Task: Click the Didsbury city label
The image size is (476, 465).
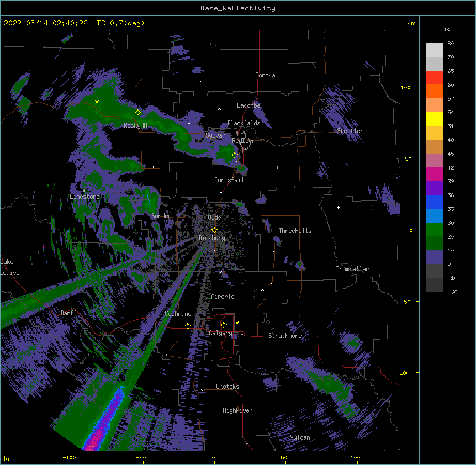Action: click(x=211, y=238)
